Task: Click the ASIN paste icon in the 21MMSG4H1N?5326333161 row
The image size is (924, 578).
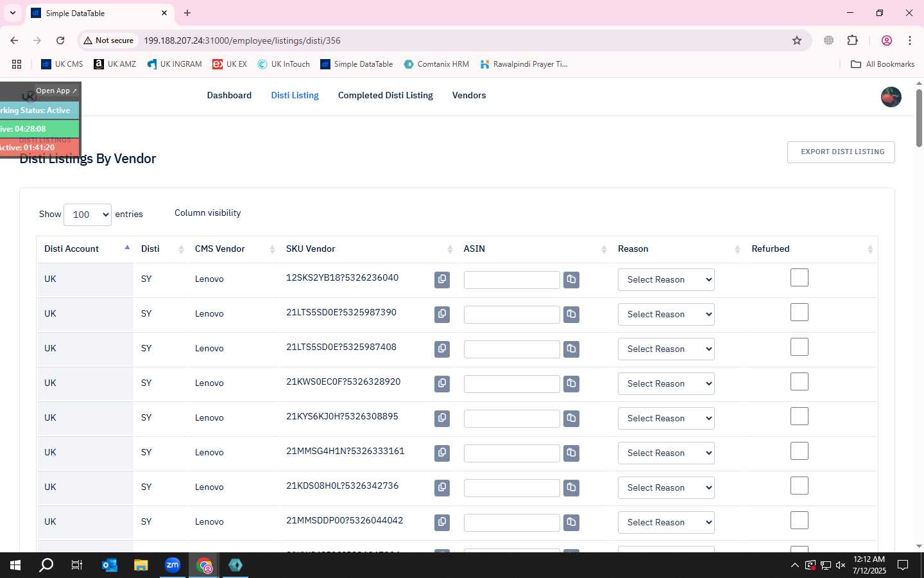Action: (x=571, y=453)
